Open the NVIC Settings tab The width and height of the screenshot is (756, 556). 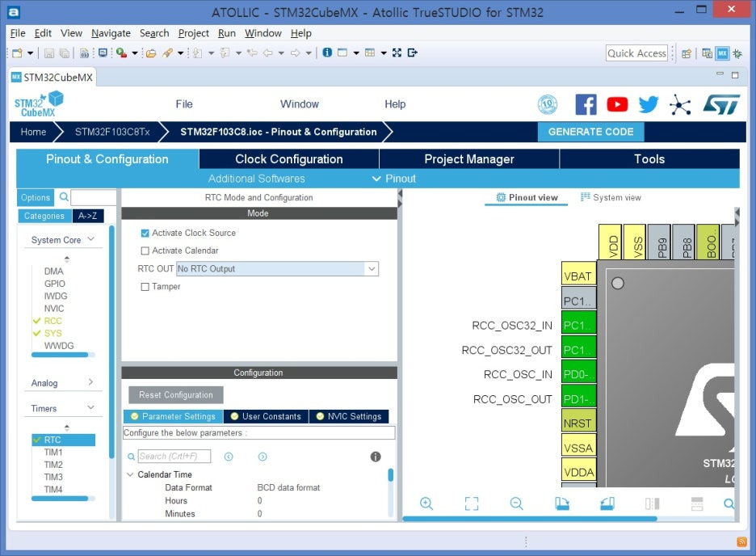click(349, 416)
